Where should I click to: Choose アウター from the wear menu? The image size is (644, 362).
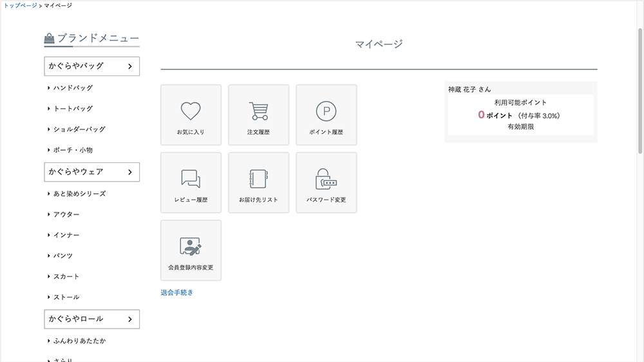(x=66, y=214)
